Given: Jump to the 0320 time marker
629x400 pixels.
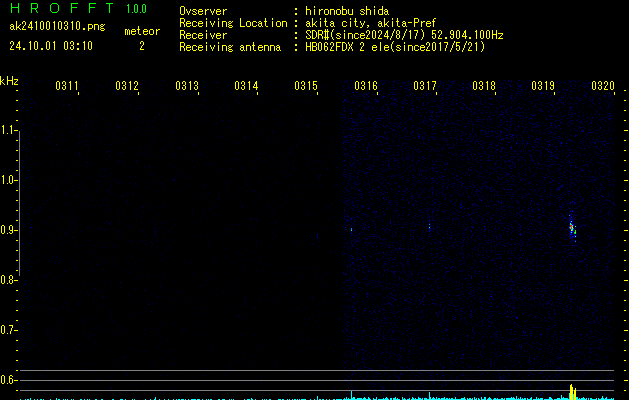Looking at the screenshot, I should (x=602, y=87).
